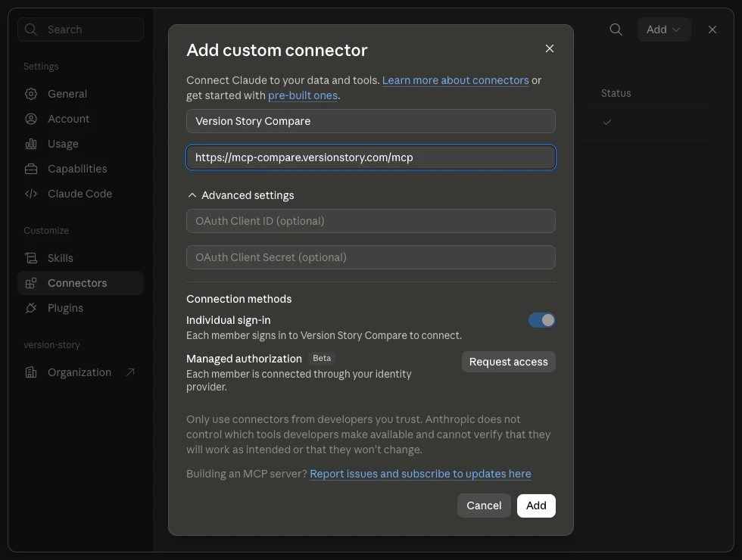Close the settings window with X

tap(712, 30)
